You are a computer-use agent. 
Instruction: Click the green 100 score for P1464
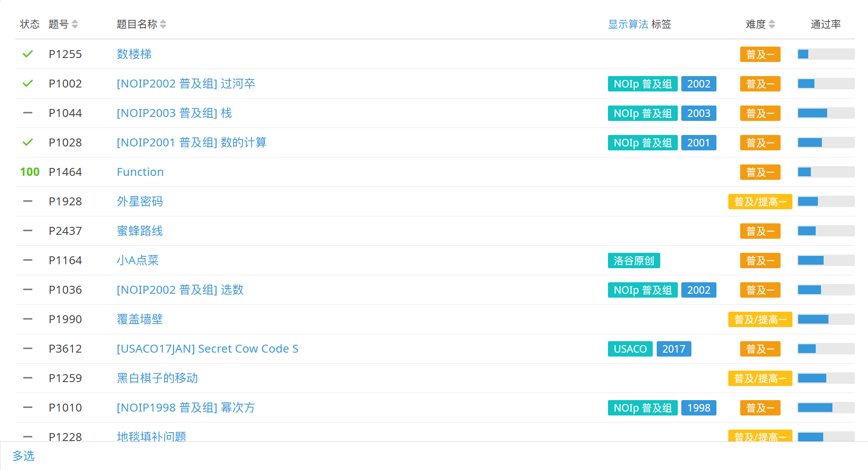30,172
